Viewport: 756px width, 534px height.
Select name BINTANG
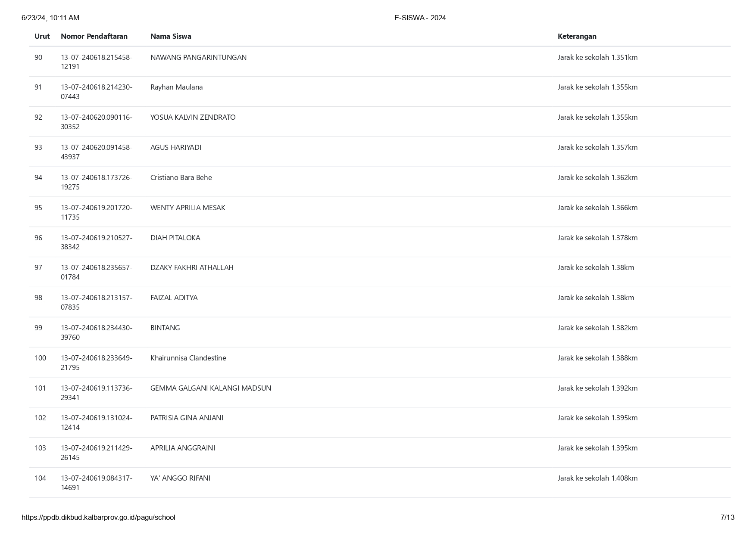coord(165,328)
